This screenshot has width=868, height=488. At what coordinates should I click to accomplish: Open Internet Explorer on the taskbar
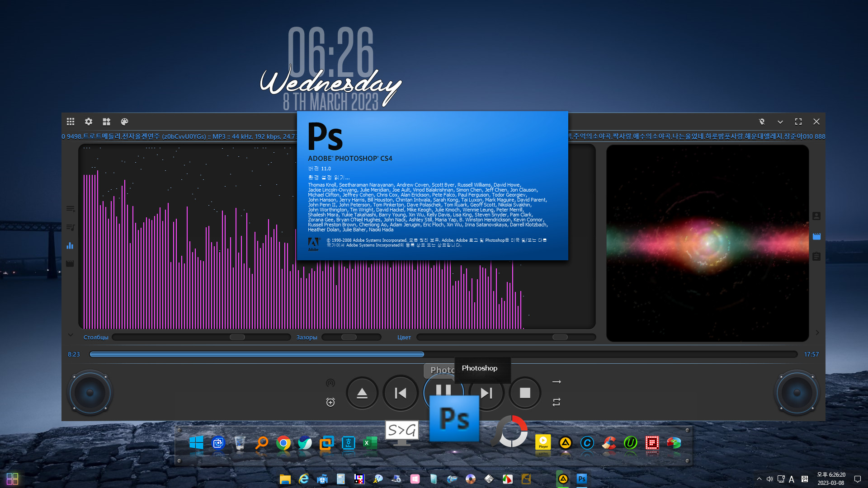303,479
